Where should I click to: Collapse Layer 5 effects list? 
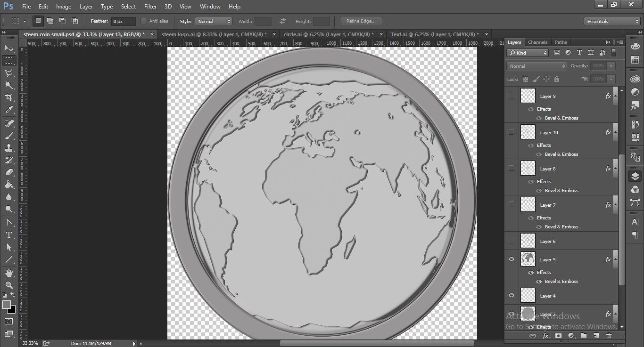pyautogui.click(x=615, y=259)
